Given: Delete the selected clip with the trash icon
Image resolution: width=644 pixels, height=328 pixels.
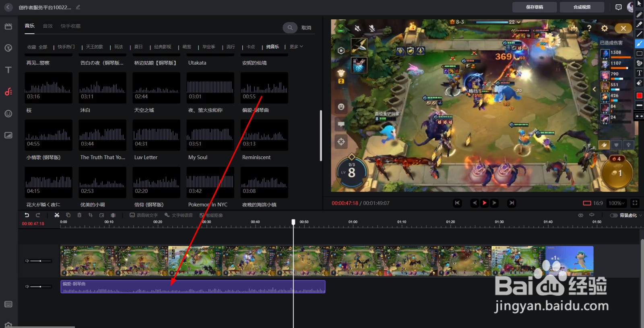Looking at the screenshot, I should (x=79, y=215).
